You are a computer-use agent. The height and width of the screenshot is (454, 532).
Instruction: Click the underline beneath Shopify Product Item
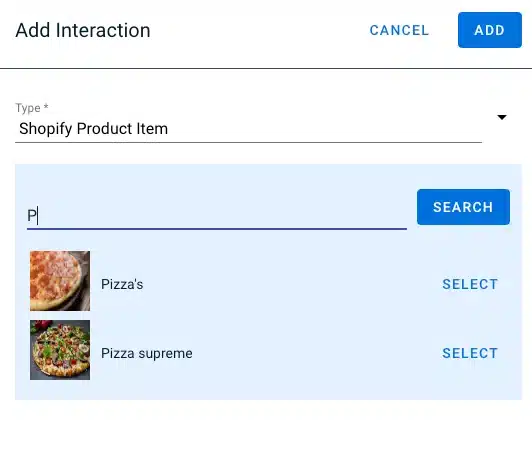click(248, 143)
